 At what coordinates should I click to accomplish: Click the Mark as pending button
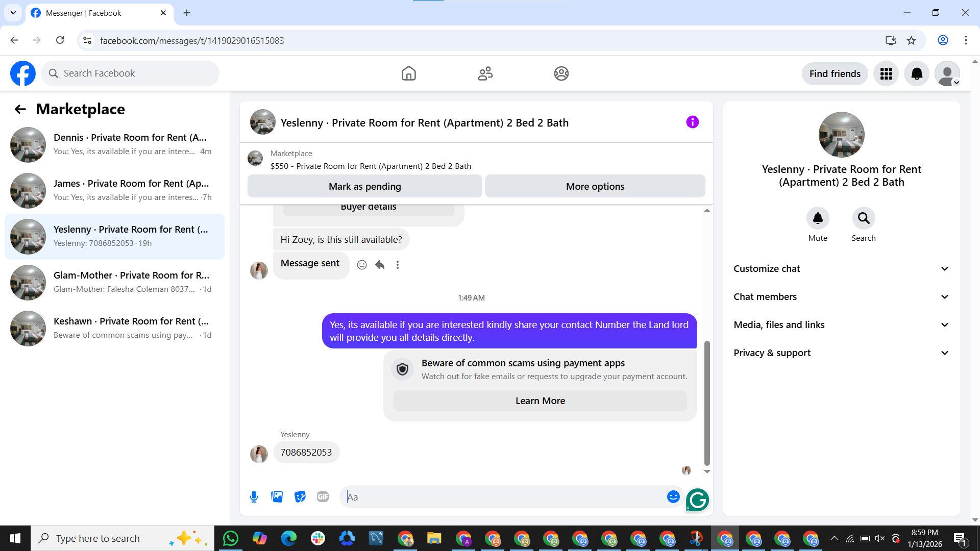click(x=364, y=186)
